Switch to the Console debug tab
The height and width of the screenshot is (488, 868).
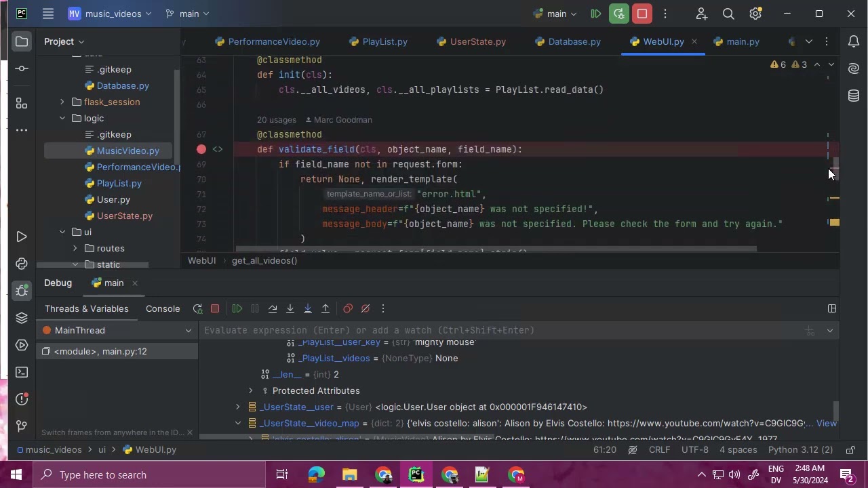coord(163,308)
